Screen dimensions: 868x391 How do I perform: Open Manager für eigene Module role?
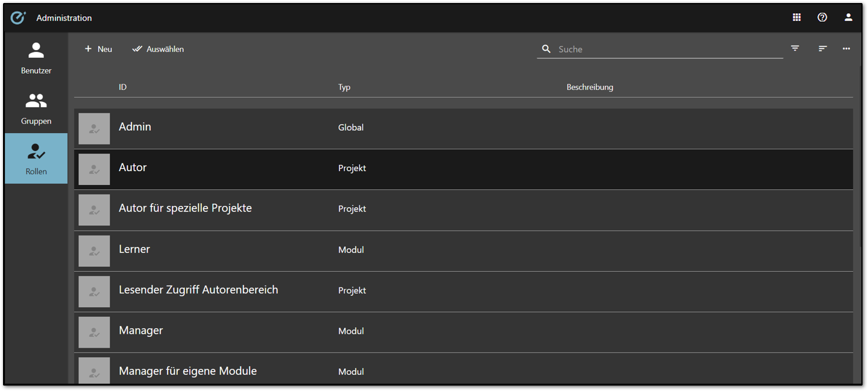[x=464, y=368]
